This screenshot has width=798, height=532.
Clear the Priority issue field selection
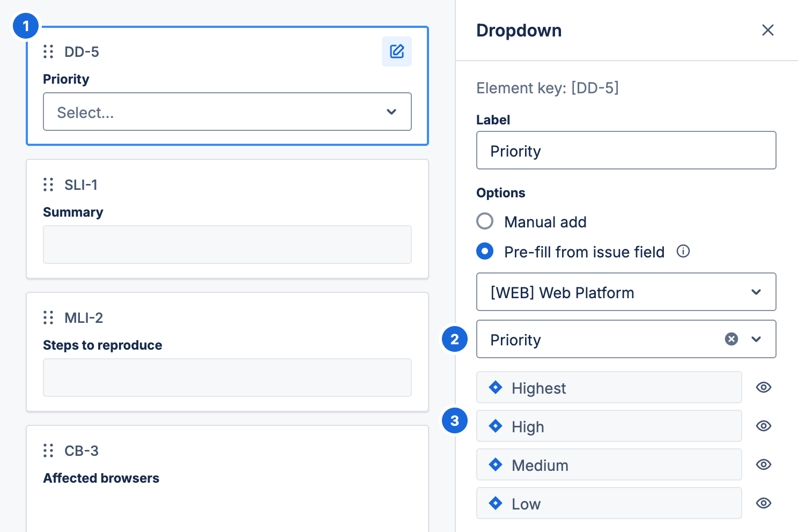point(731,339)
